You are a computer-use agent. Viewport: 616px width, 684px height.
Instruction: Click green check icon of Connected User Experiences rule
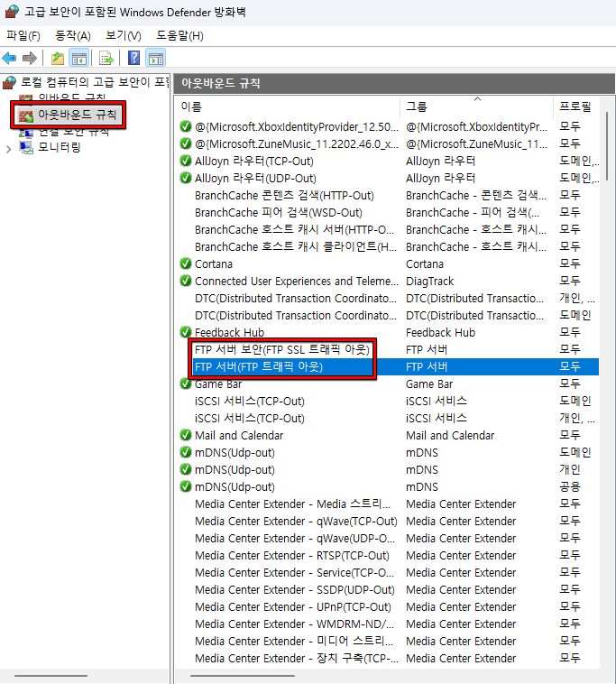[x=186, y=281]
